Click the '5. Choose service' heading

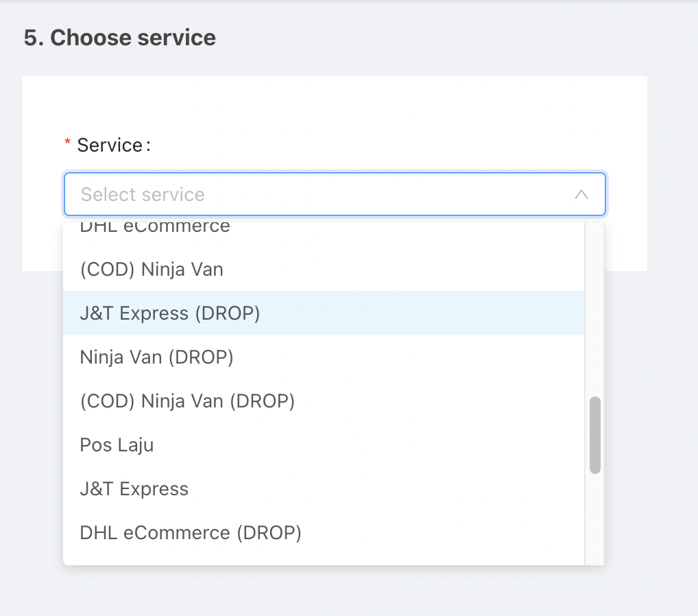120,38
